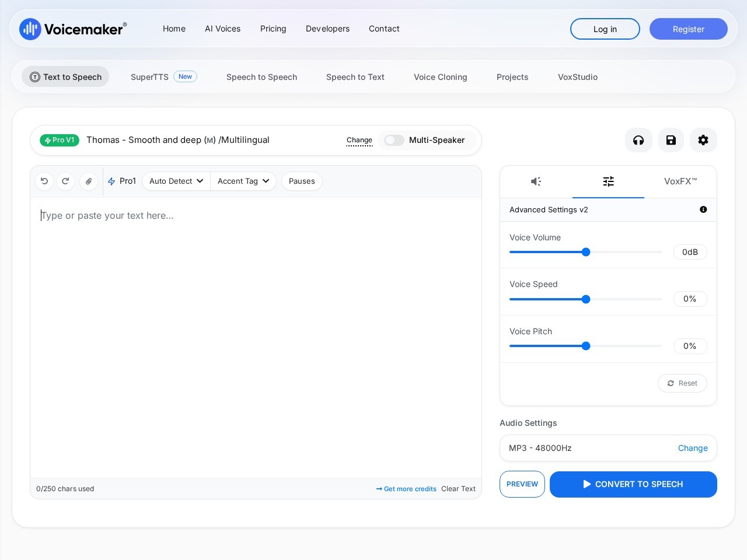
Task: Select the speaker volume effects tab
Action: pyautogui.click(x=536, y=181)
